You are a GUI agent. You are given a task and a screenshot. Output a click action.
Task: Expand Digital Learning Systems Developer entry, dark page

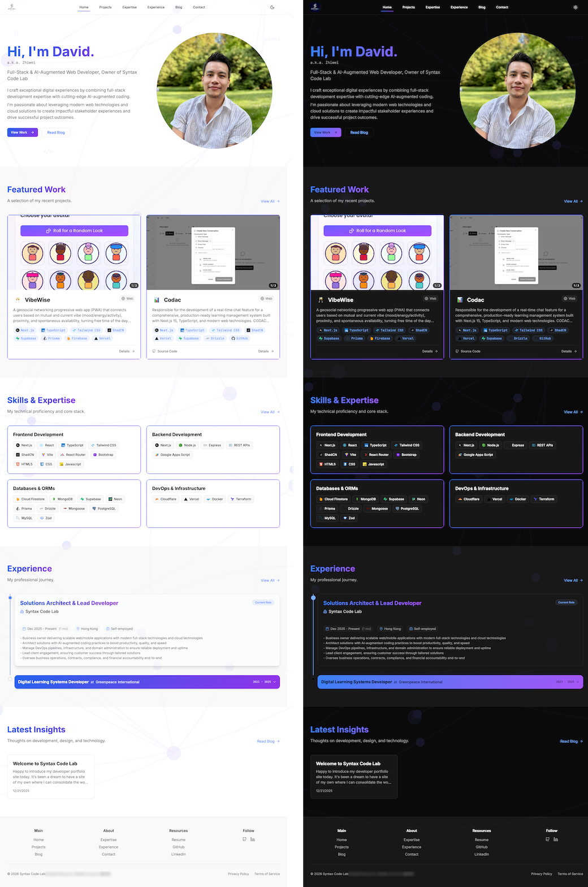450,682
